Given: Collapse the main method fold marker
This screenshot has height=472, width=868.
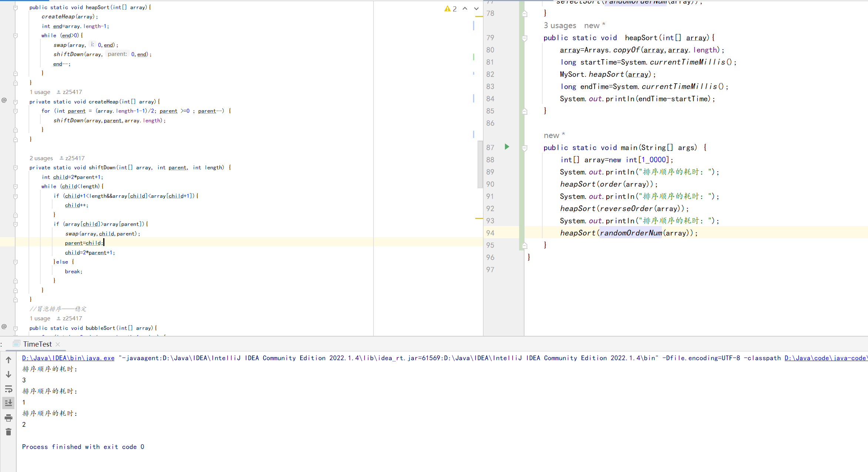Looking at the screenshot, I should click(525, 148).
